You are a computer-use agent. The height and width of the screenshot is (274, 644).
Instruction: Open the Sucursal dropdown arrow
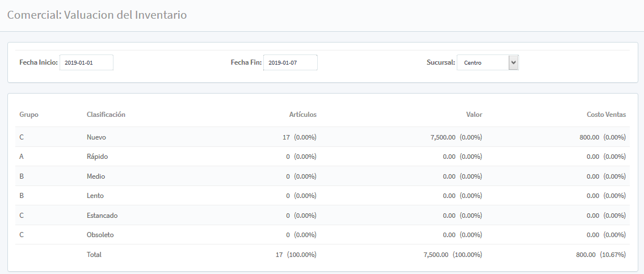pos(513,62)
